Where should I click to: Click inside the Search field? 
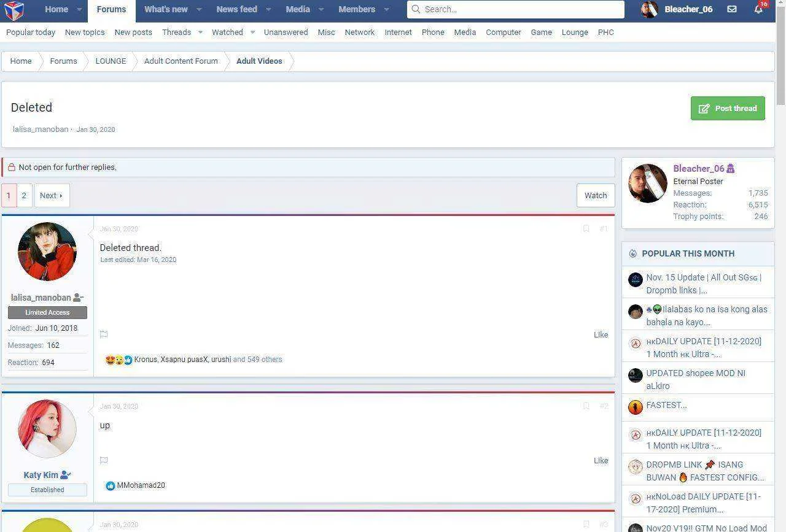pyautogui.click(x=516, y=9)
